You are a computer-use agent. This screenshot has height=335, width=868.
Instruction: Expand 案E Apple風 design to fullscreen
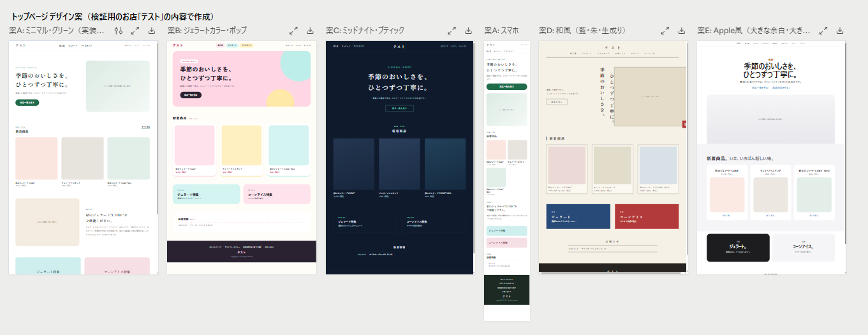[x=823, y=31]
